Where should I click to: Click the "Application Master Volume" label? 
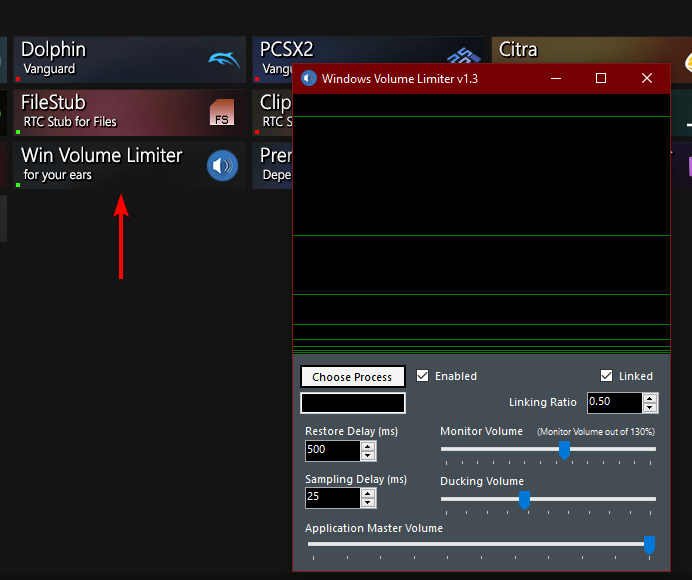pos(373,528)
